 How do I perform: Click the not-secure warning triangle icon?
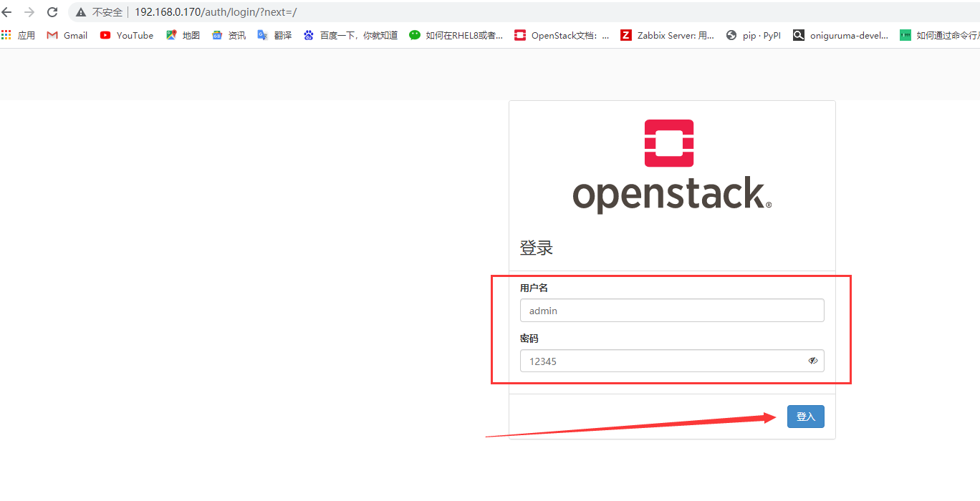tap(81, 12)
